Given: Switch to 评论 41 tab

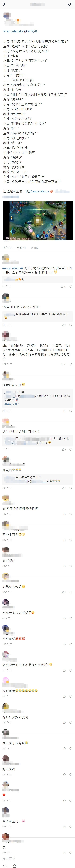Looking at the screenshot, I should pyautogui.click(x=22, y=248).
